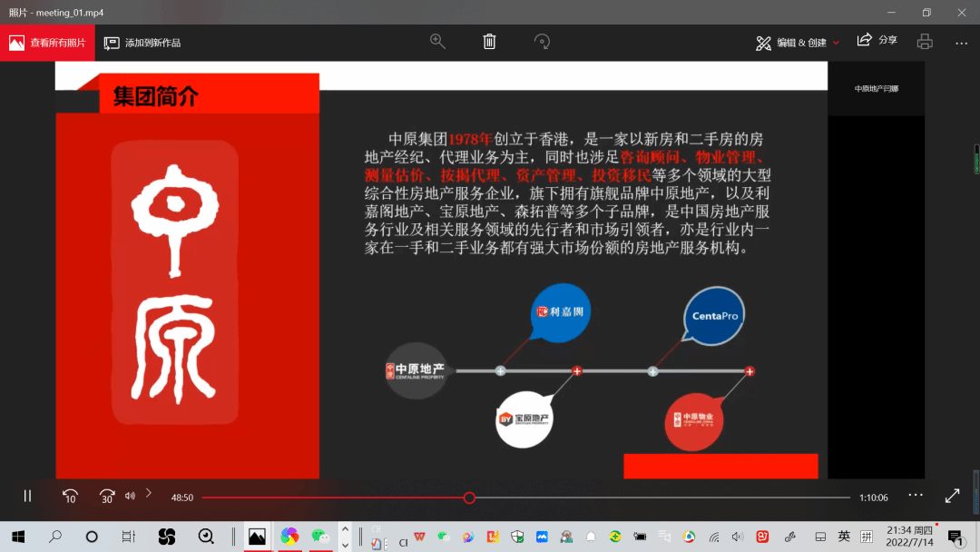Skip forward 30 seconds
The width and height of the screenshot is (980, 552).
point(107,496)
